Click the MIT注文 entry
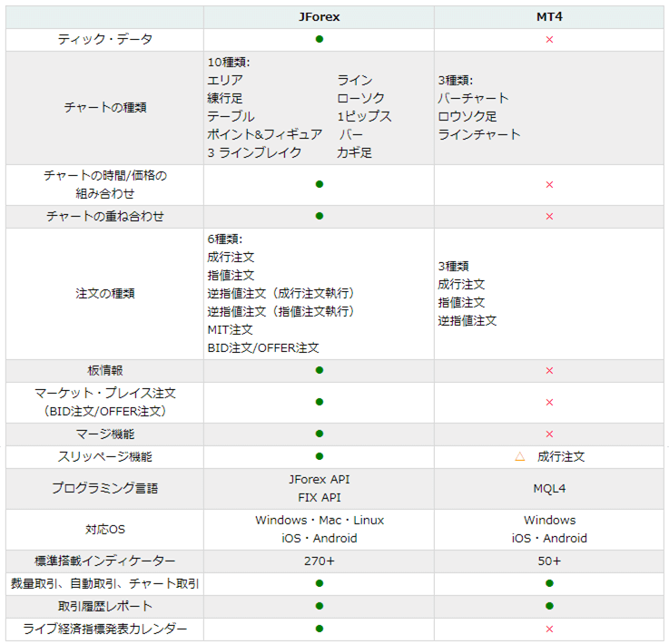The width and height of the screenshot is (669, 644). pyautogui.click(x=230, y=329)
